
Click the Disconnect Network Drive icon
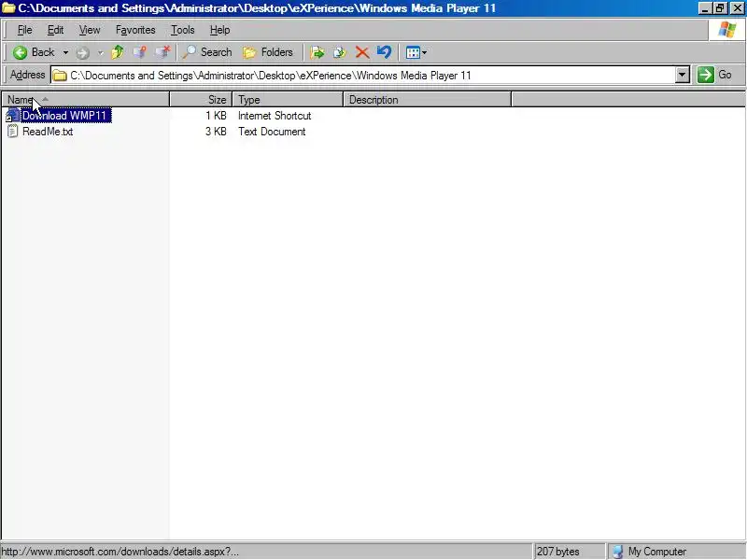tap(162, 52)
